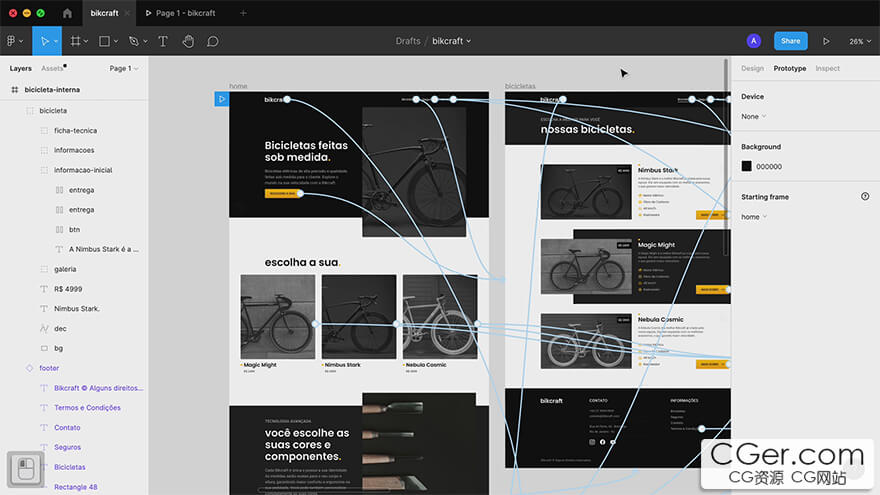
Task: Open the Pen tool options arrow
Action: tap(145, 42)
